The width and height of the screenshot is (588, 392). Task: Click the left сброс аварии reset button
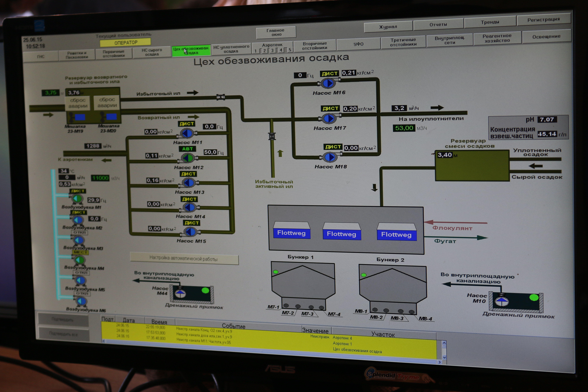[78, 103]
